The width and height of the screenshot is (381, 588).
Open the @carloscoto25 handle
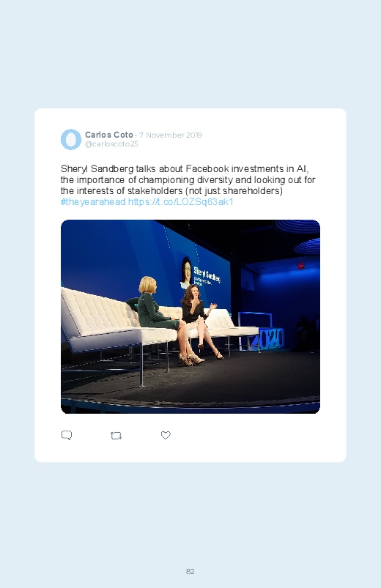tap(111, 144)
